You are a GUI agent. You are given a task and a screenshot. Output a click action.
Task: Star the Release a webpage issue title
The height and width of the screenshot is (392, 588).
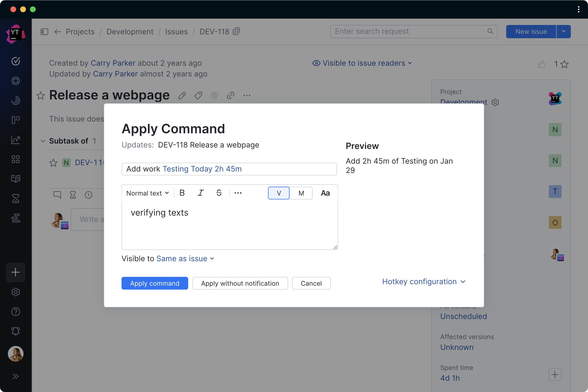(40, 96)
